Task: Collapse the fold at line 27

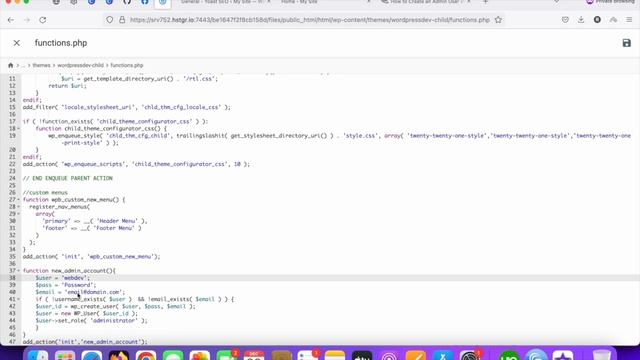Action: 18,200
